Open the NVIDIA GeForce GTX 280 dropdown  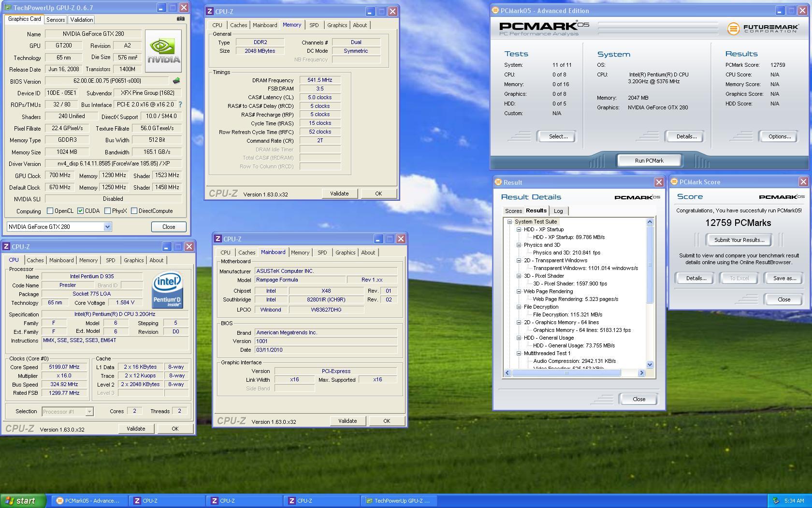(107, 226)
